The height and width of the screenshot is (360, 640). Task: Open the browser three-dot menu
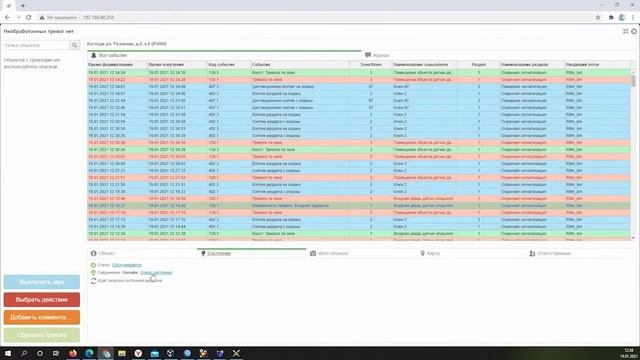633,18
